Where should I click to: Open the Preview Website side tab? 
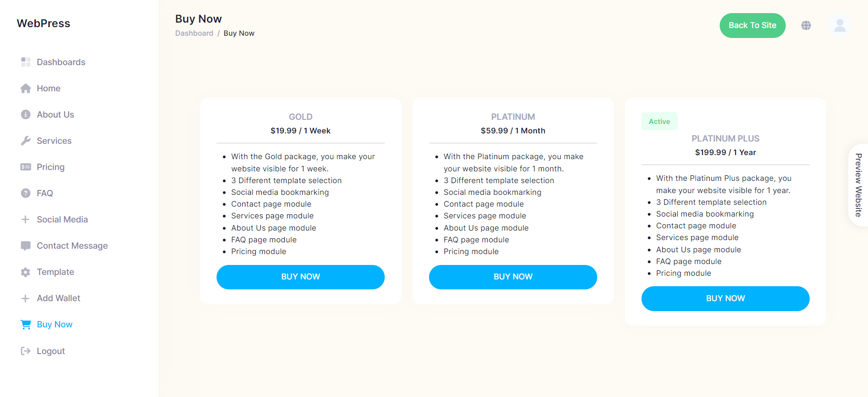(x=858, y=185)
